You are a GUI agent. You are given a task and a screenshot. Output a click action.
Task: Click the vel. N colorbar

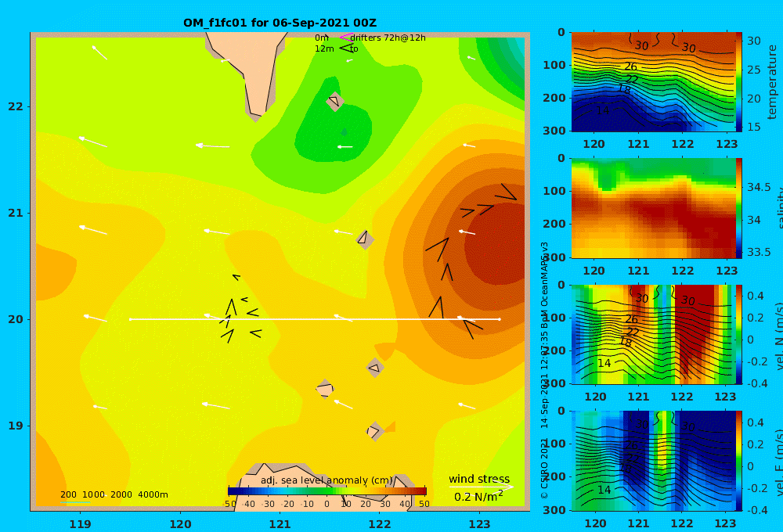[x=739, y=334]
